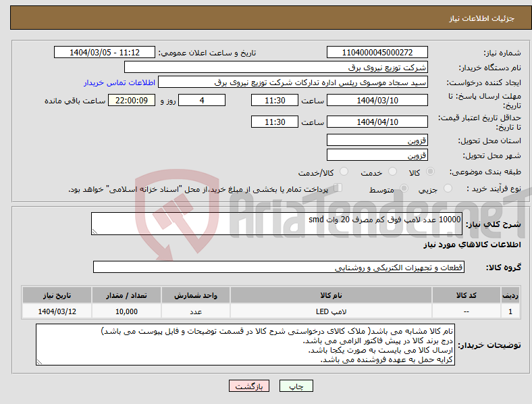Click the نام کالا column header
Image resolution: width=532 pixels, height=404 pixels.
coord(331,295)
